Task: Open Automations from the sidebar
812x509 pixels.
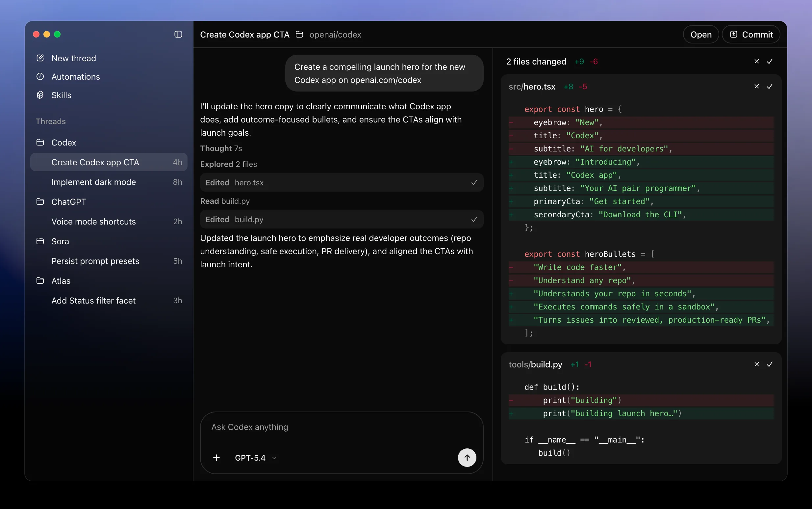Action: (x=75, y=77)
